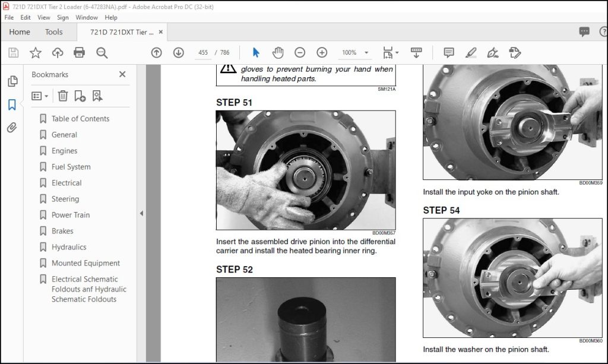The image size is (608, 364).
Task: Open the Power Train bookmark
Action: pos(71,215)
